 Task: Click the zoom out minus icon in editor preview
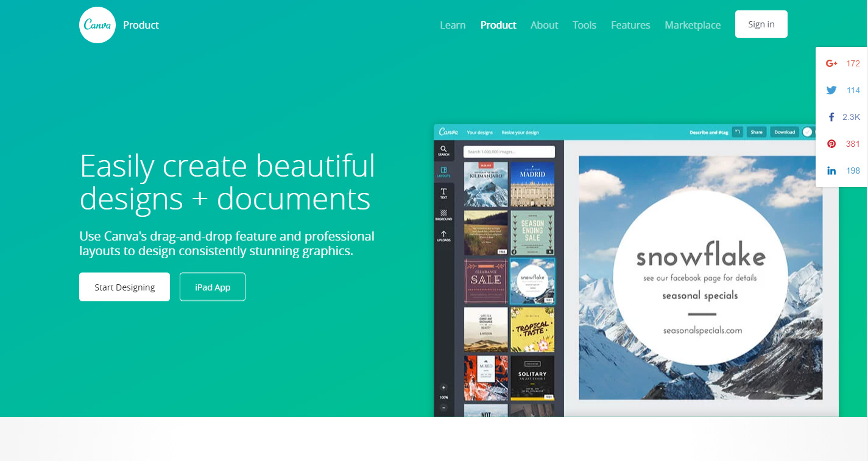click(x=443, y=407)
